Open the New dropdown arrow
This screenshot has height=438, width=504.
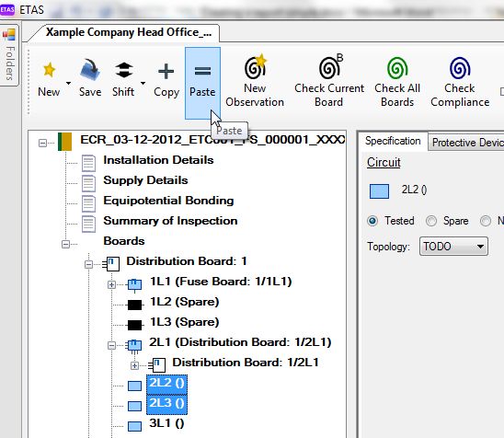click(x=68, y=84)
